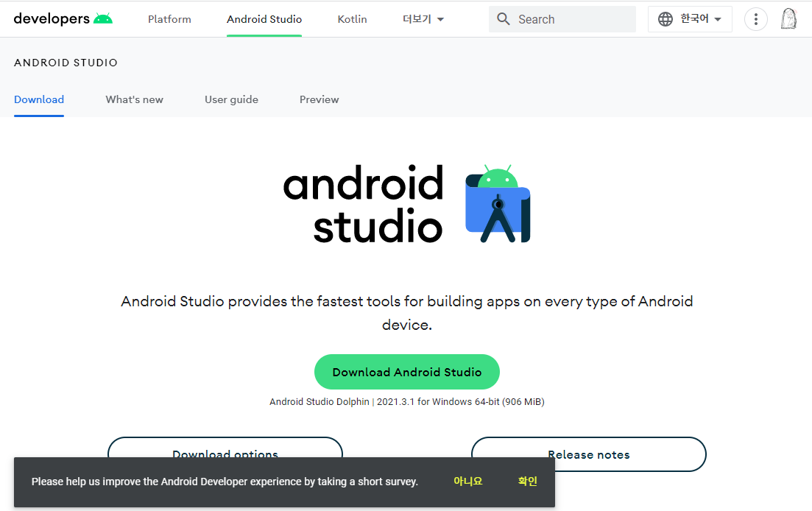This screenshot has width=812, height=511.
Task: Go to the Kotlin section
Action: coord(352,19)
